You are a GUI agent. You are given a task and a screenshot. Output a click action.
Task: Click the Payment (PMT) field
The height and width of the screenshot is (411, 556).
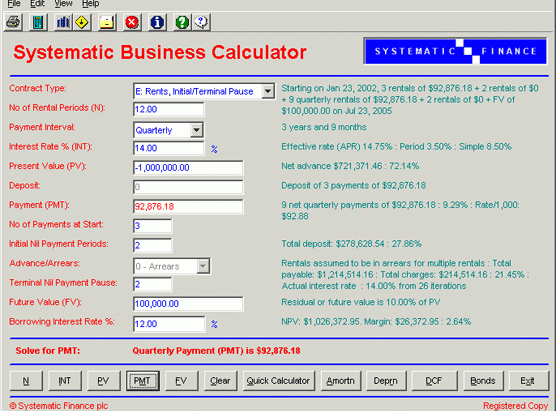[x=188, y=206]
